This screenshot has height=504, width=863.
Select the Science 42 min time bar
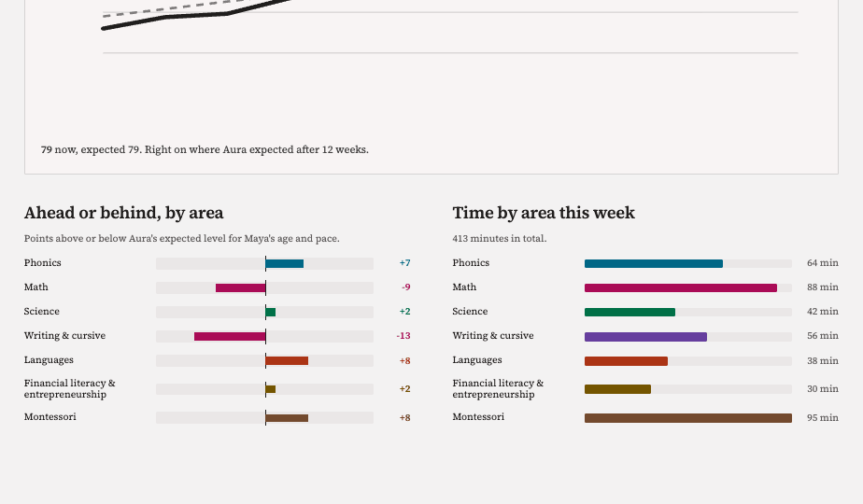[x=630, y=312]
